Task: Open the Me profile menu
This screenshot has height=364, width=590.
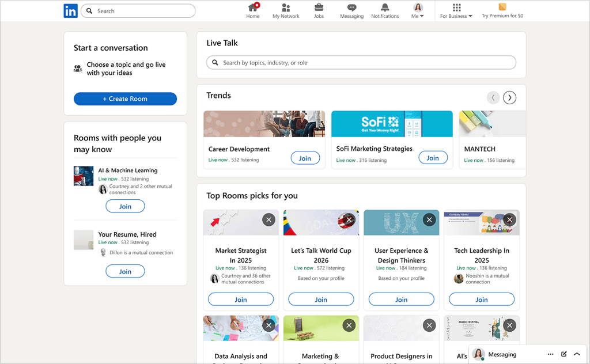Action: pos(418,10)
